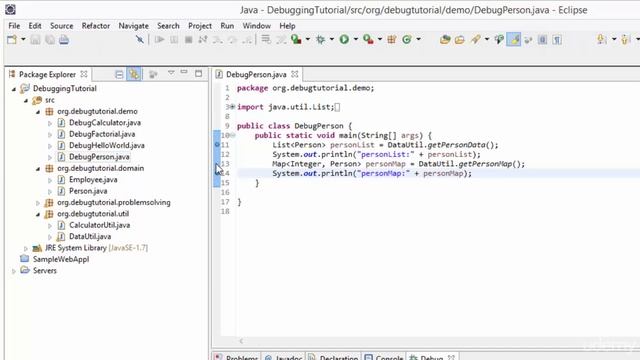Run the program with green play icon

point(344,40)
